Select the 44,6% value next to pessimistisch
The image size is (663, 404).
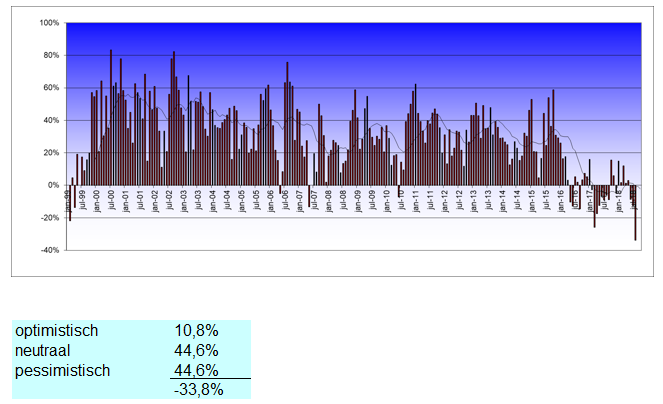pos(196,370)
